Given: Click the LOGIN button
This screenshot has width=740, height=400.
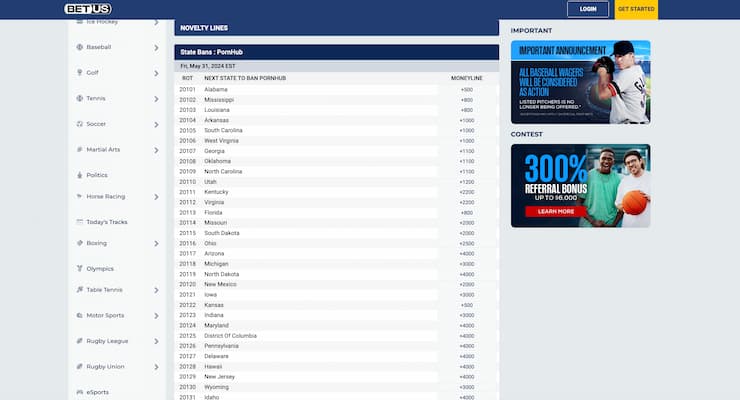Looking at the screenshot, I should click(x=588, y=9).
